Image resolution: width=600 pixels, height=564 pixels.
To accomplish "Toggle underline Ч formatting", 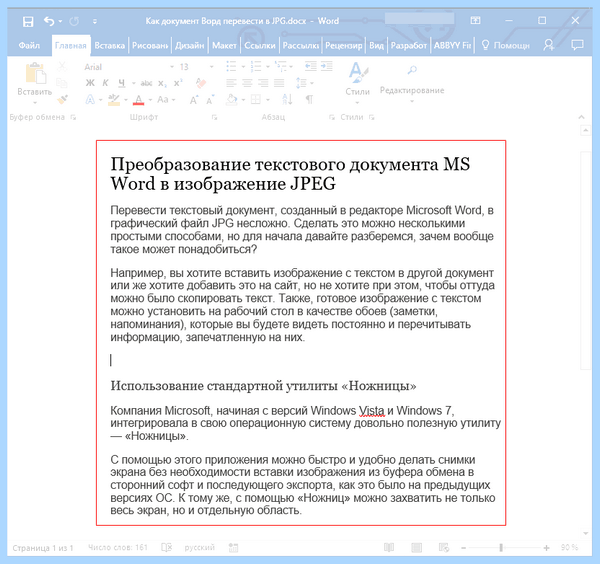I will click(122, 83).
